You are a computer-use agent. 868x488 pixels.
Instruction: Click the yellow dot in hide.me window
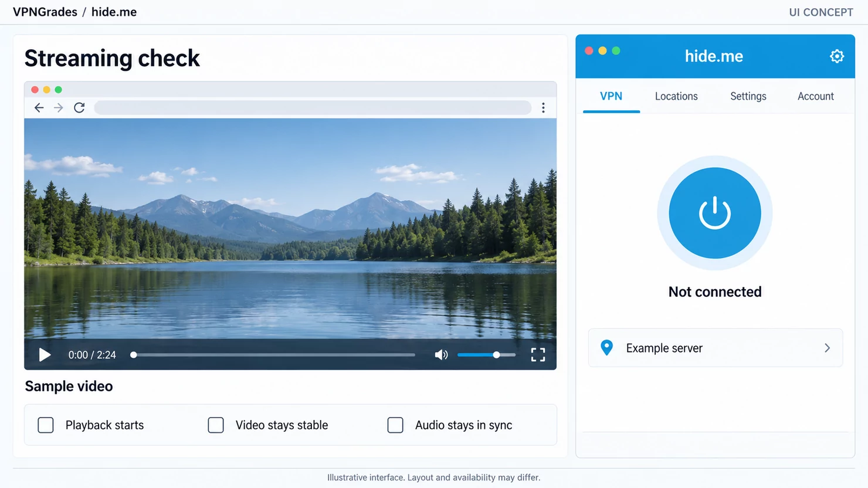(x=602, y=51)
